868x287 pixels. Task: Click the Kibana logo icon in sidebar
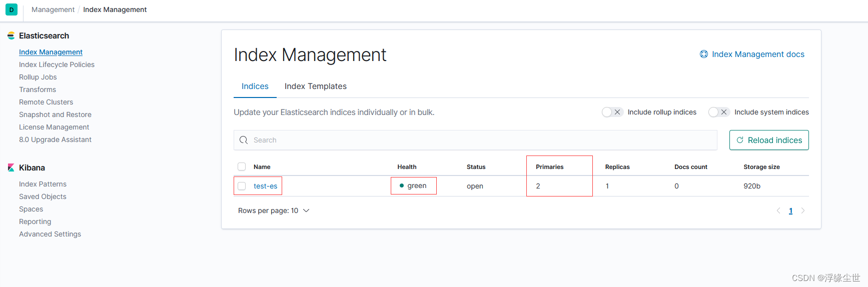(11, 167)
